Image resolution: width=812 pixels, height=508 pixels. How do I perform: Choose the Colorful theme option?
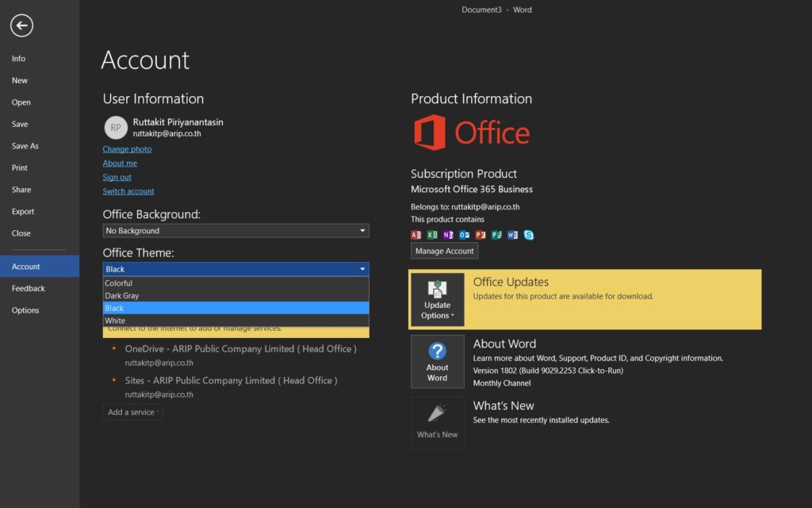(x=119, y=283)
